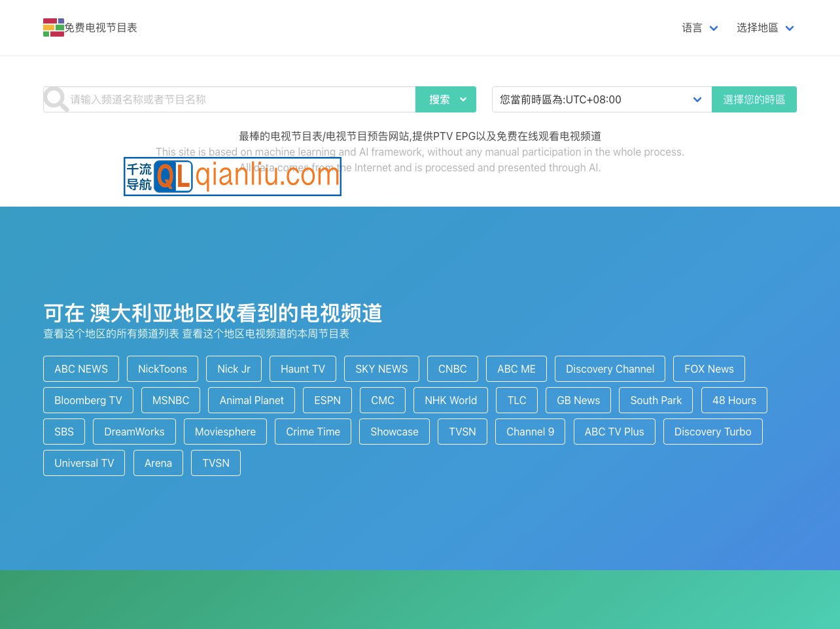
Task: Select the Universal TV channel
Action: coord(84,463)
